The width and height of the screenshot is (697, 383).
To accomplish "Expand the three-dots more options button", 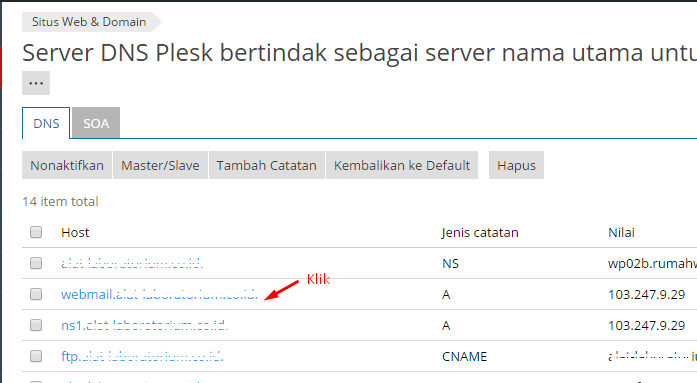I will pyautogui.click(x=36, y=83).
